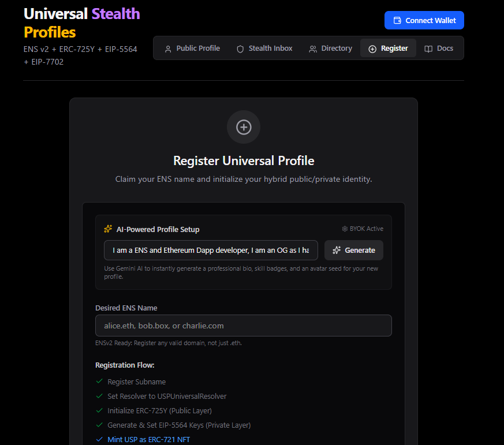
Task: Click the person icon beside Public Profile
Action: (x=168, y=49)
